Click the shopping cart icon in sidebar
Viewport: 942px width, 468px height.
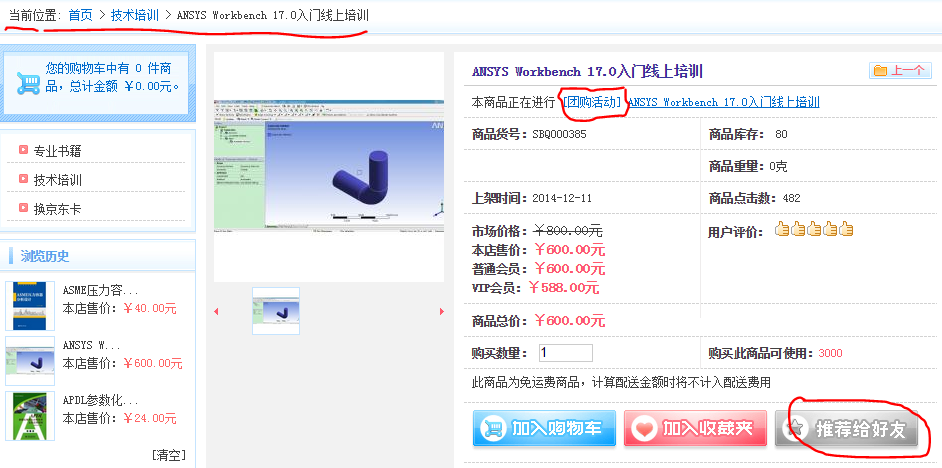(28, 83)
